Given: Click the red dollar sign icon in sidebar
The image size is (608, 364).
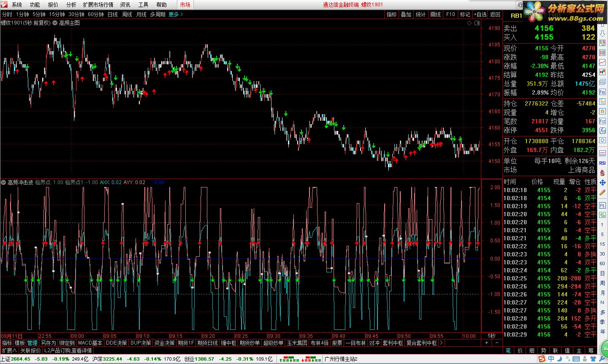Looking at the screenshot, I should coord(603,172).
